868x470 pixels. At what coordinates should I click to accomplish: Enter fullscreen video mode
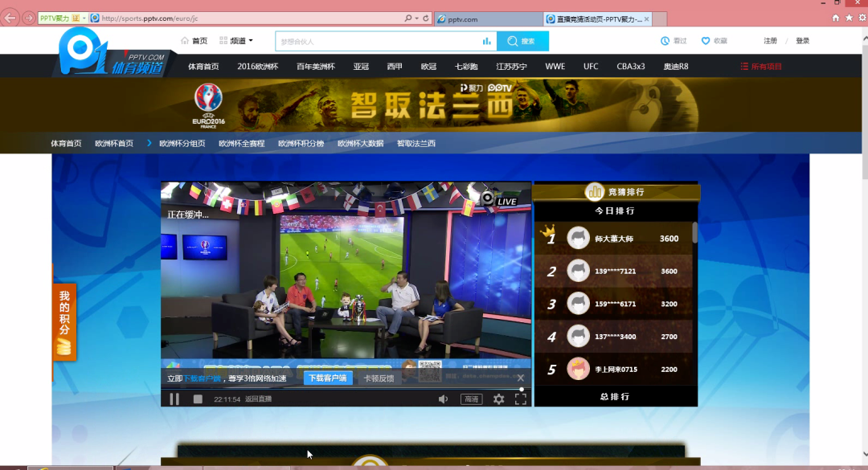520,399
